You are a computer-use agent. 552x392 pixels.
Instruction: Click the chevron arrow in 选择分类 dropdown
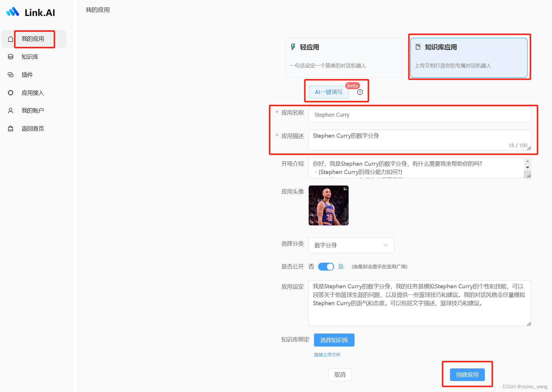(x=385, y=245)
